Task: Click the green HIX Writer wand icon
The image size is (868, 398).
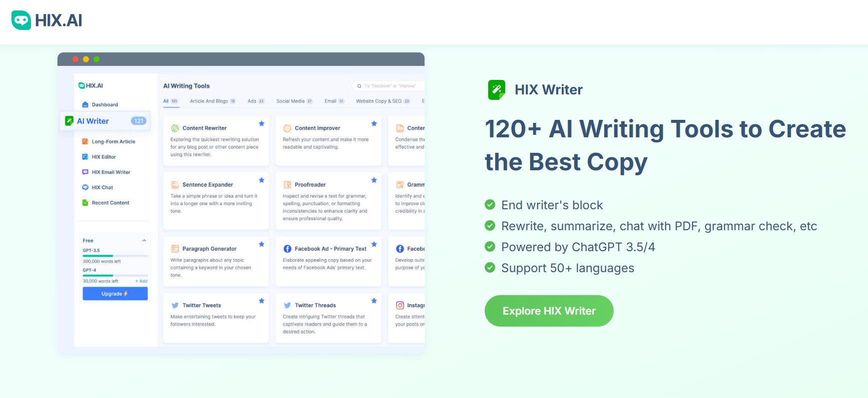Action: tap(497, 90)
